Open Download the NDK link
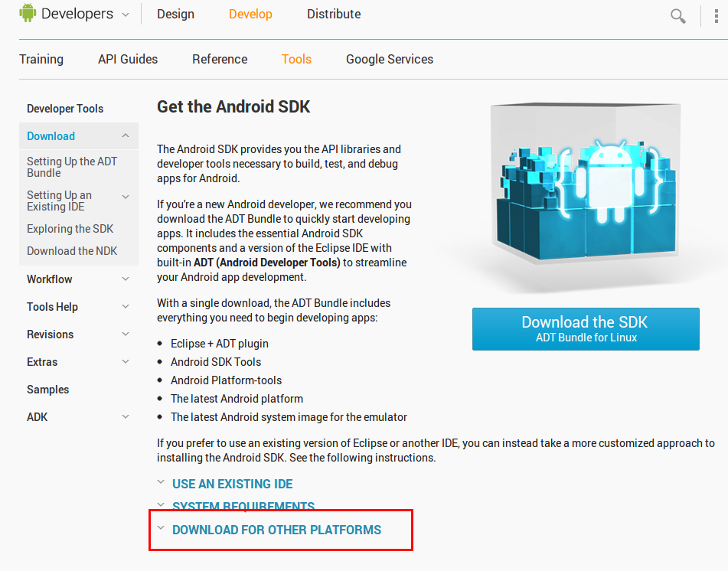728x571 pixels. click(x=72, y=251)
